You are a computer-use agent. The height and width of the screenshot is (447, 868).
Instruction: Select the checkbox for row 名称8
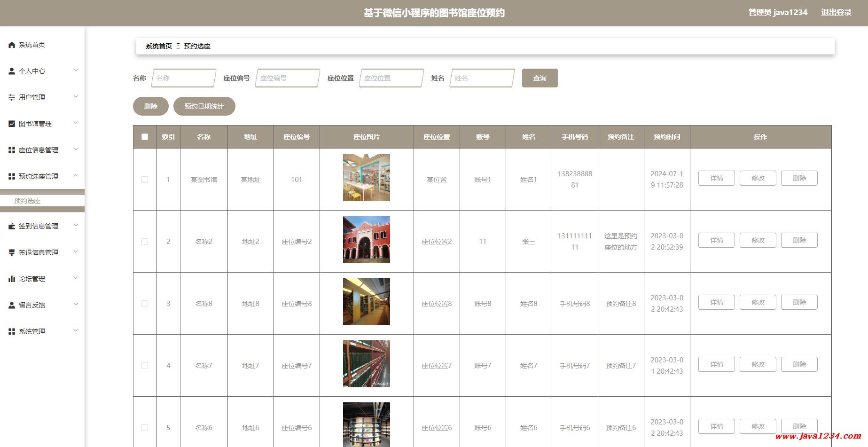point(145,304)
